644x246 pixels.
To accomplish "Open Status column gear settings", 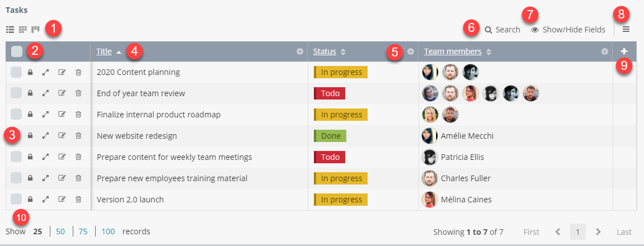I will point(411,51).
